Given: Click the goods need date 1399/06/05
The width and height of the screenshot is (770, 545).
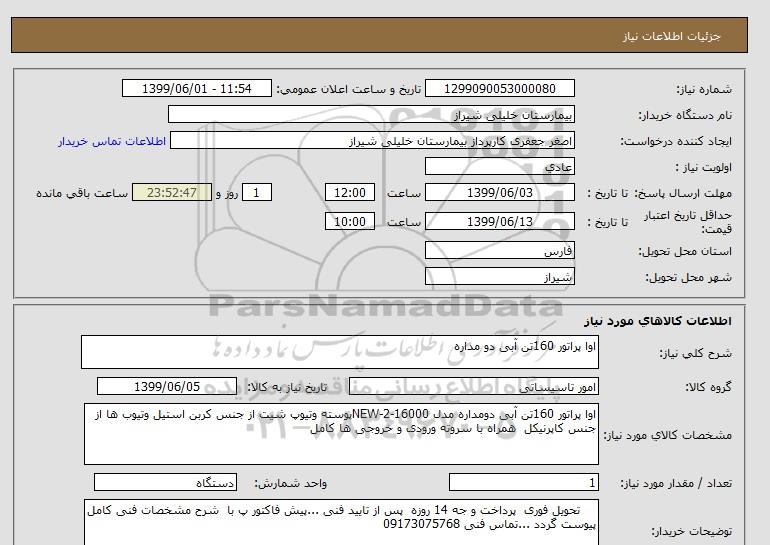Looking at the screenshot, I should (x=167, y=386).
